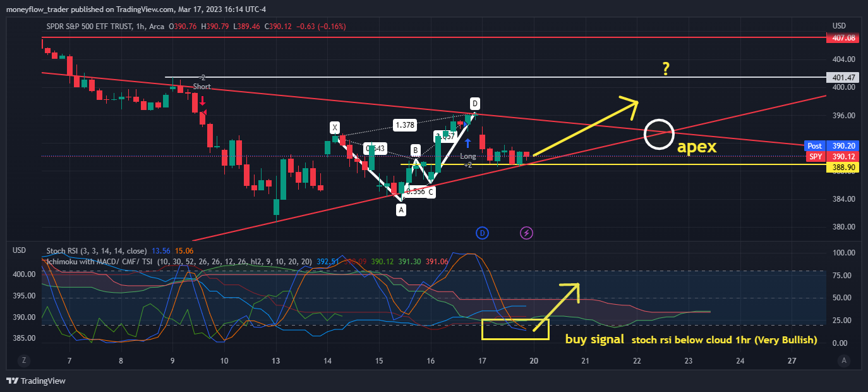Screen dimensions: 868x392
Task: Click the SPDR S&P 500 ETF TRUST title
Action: (88, 27)
